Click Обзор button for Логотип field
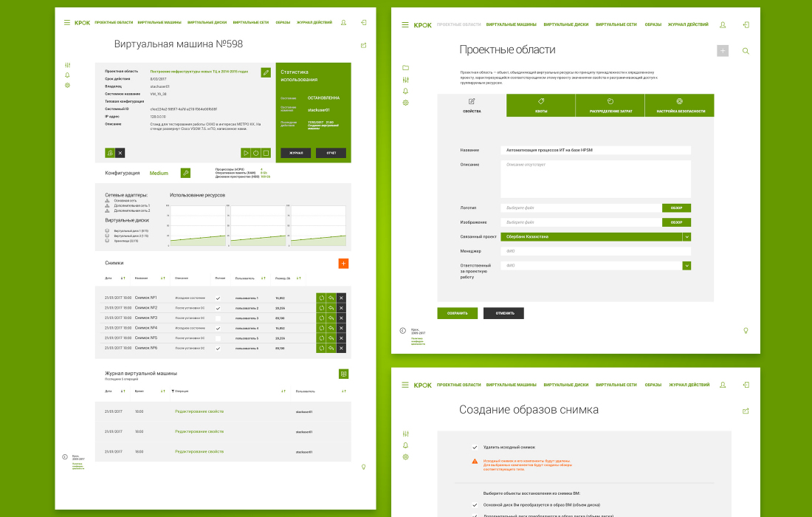Viewport: 812px width, 517px height. pos(676,208)
